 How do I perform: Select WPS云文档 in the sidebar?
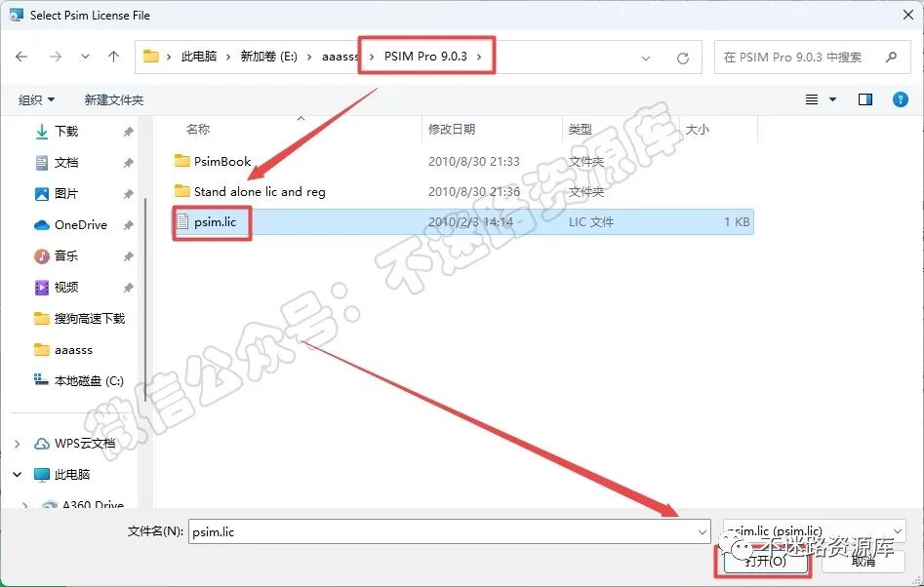84,444
